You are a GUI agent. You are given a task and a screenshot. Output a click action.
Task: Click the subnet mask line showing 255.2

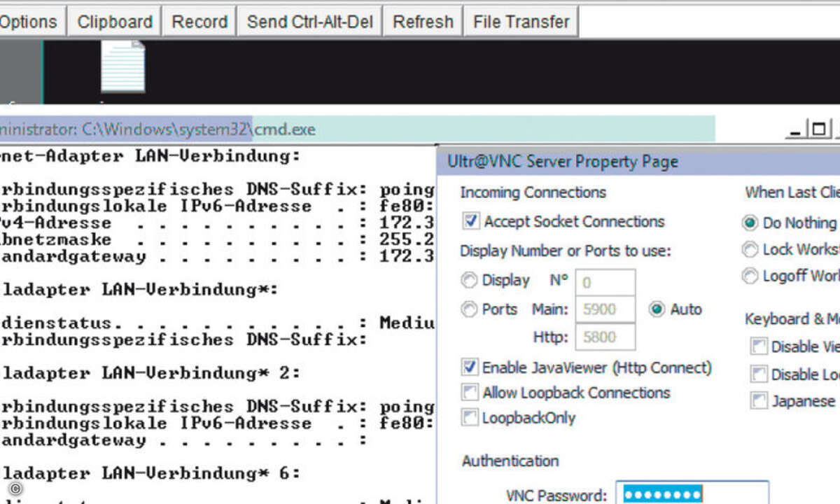[x=217, y=239]
